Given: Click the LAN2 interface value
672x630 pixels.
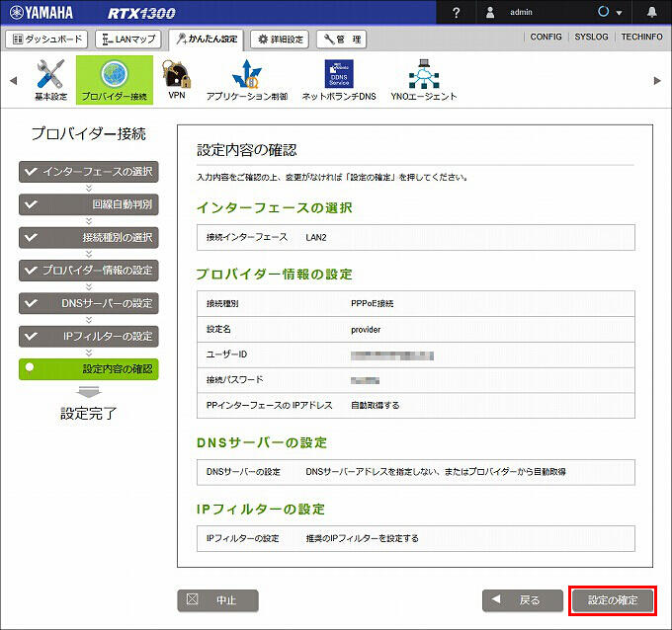Looking at the screenshot, I should [316, 238].
